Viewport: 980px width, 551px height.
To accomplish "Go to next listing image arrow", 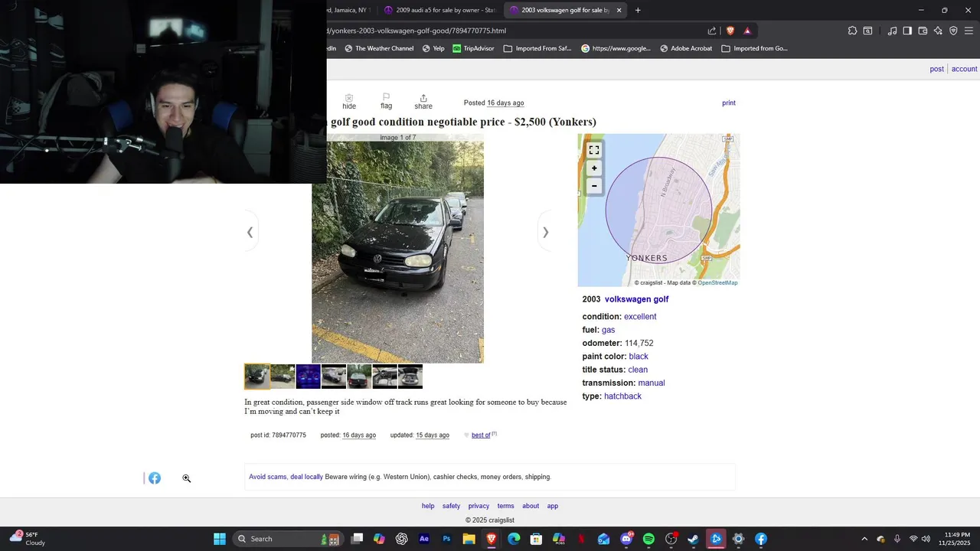I will point(545,232).
